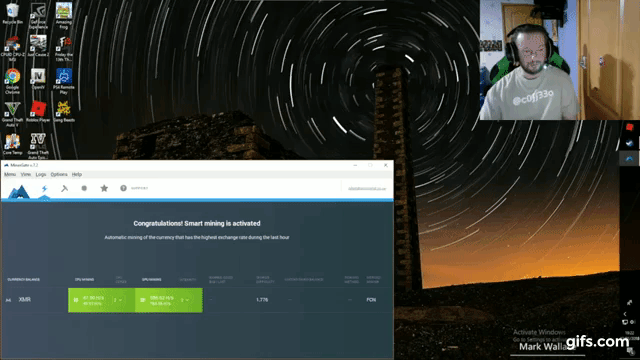Select the CPUID CPU-Z MSI desktop icon

tap(13, 49)
